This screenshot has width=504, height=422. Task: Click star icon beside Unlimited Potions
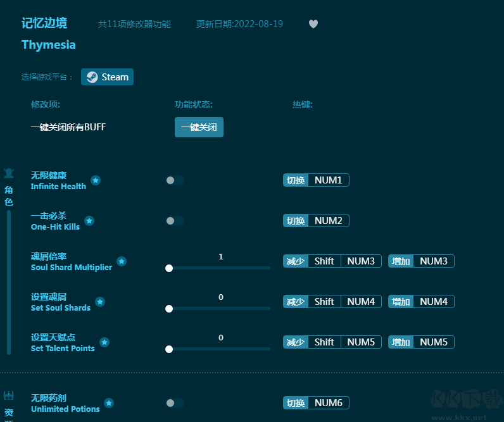pos(109,403)
